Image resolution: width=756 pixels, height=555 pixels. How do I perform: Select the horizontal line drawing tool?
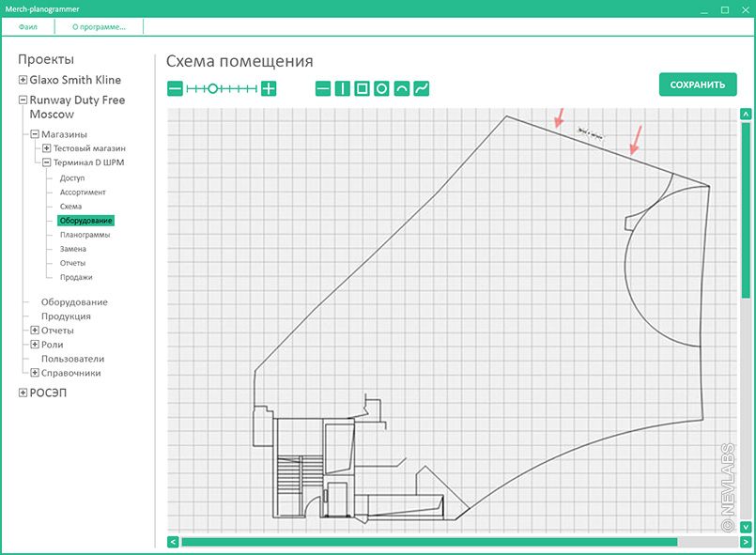[323, 89]
